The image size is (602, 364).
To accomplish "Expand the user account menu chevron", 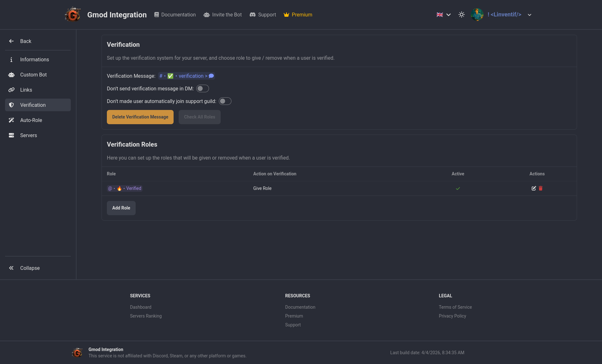I will [530, 15].
